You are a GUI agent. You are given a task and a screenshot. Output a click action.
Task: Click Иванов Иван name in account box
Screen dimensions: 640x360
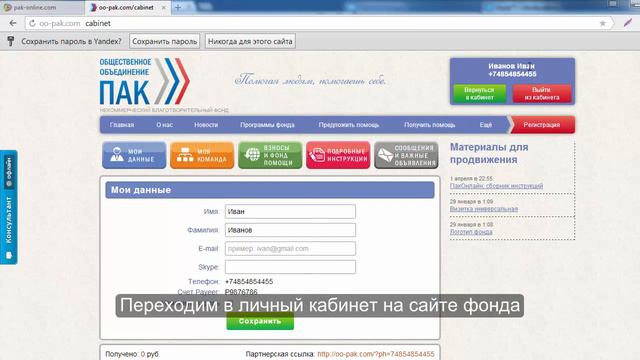(512, 66)
